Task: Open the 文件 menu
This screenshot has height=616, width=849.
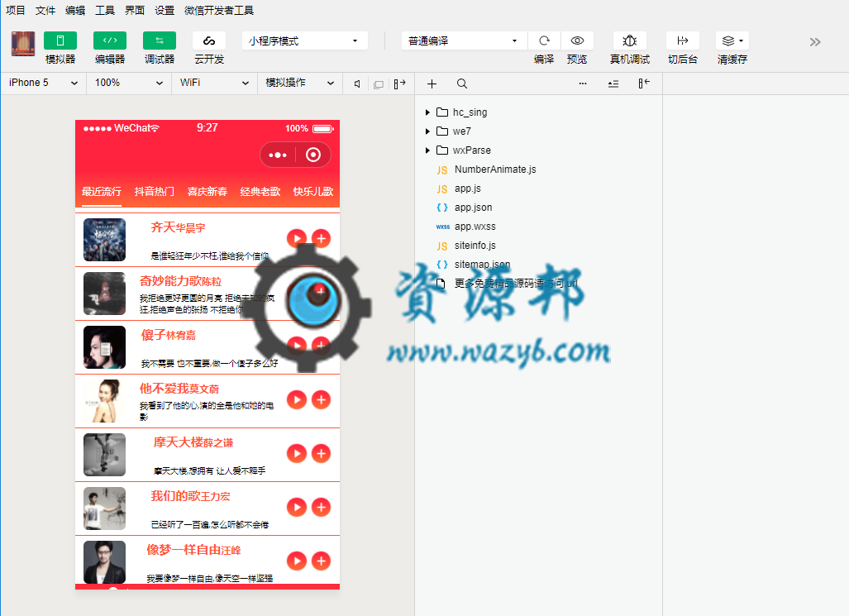Action: [x=45, y=10]
